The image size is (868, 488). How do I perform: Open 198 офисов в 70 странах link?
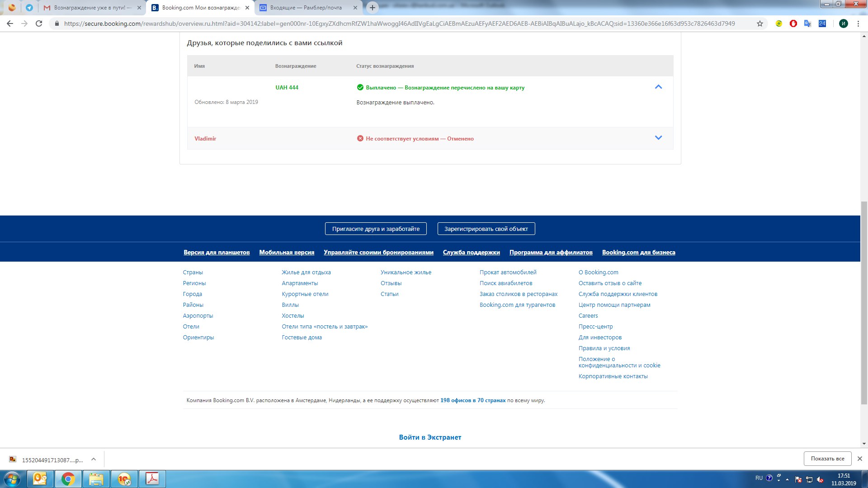coord(473,400)
